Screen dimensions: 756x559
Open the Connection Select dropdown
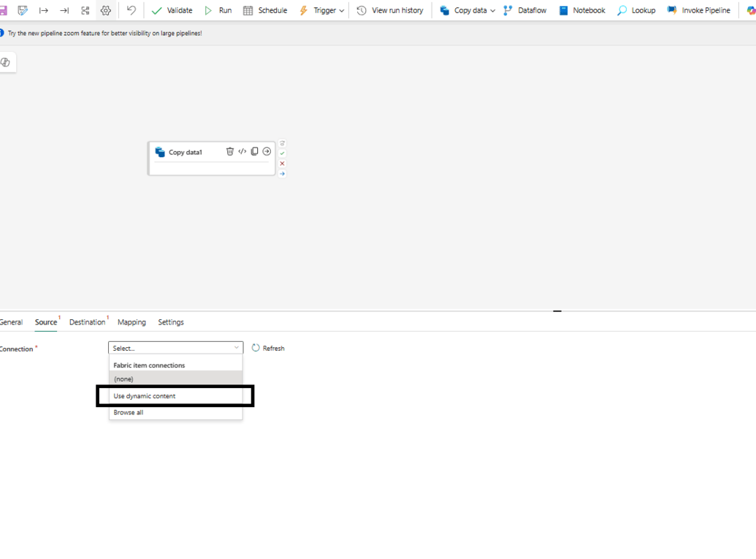click(175, 348)
